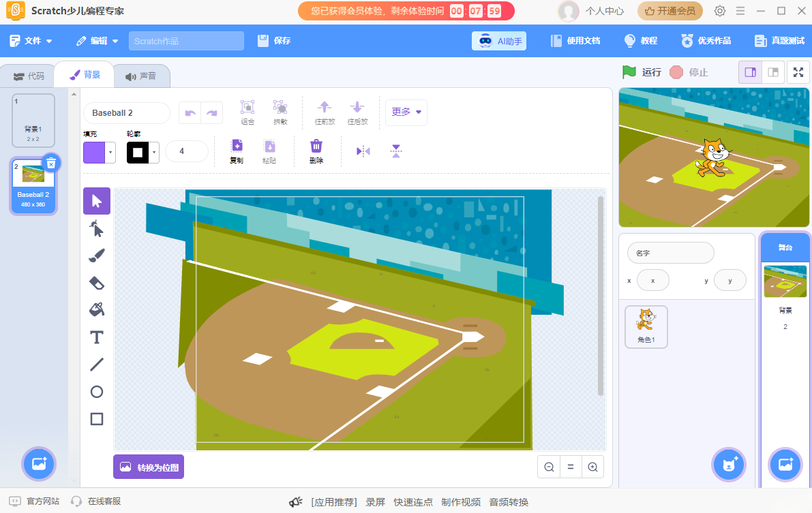
Task: Delete the Baseball 2 backdrop
Action: 51,163
